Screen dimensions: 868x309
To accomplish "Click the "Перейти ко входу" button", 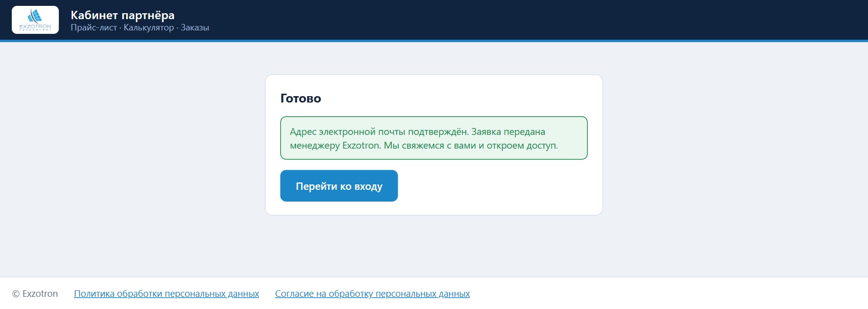I will (x=339, y=186).
